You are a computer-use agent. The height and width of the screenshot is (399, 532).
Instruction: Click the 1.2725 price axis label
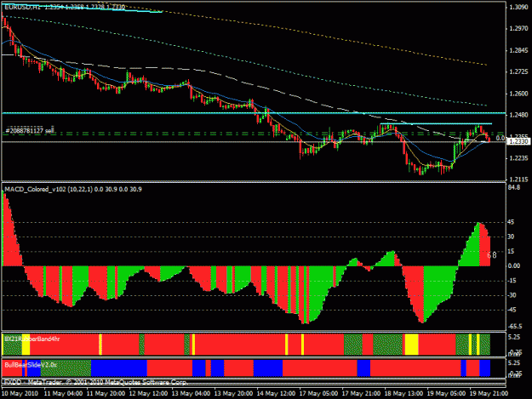pyautogui.click(x=518, y=71)
